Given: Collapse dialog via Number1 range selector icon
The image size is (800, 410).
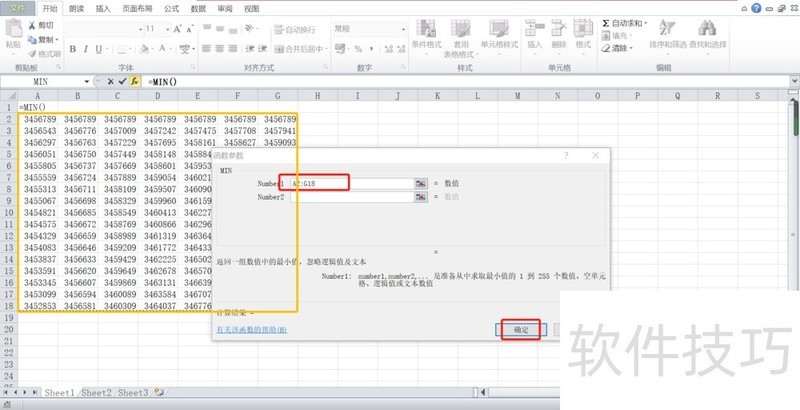Looking at the screenshot, I should (421, 184).
